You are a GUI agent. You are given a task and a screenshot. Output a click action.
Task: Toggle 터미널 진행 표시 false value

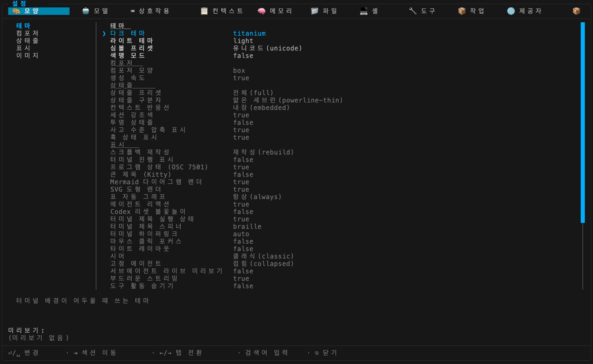pyautogui.click(x=243, y=160)
